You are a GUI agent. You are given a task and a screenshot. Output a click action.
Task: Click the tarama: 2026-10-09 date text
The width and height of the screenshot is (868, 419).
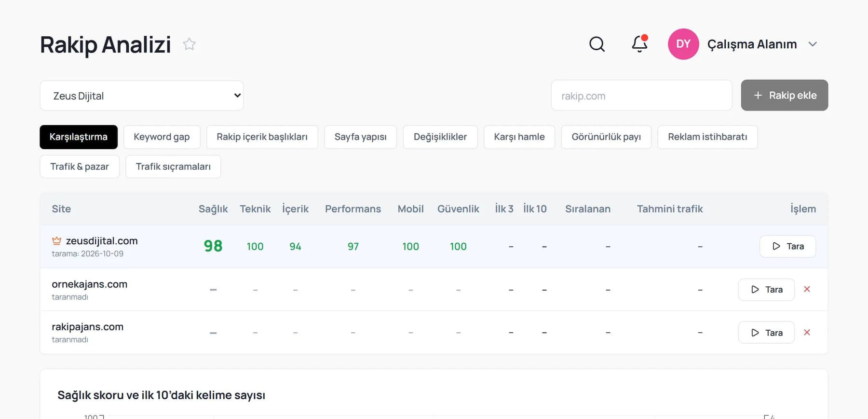pos(88,254)
